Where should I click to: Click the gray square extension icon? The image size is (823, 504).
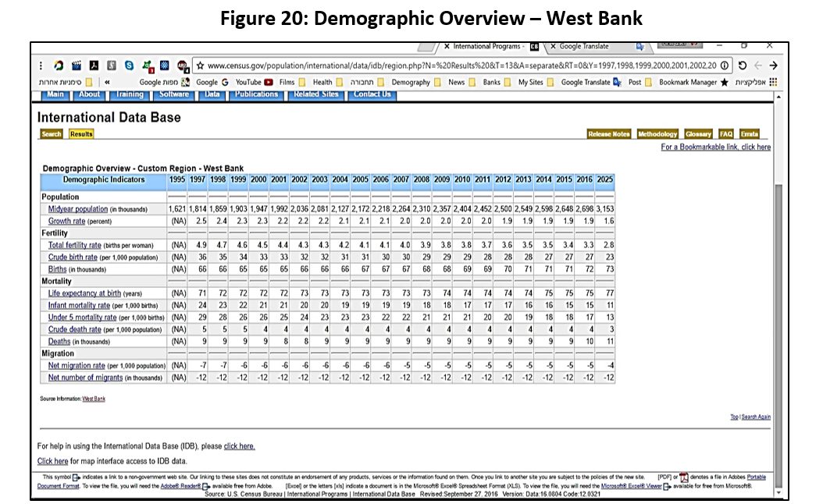112,66
